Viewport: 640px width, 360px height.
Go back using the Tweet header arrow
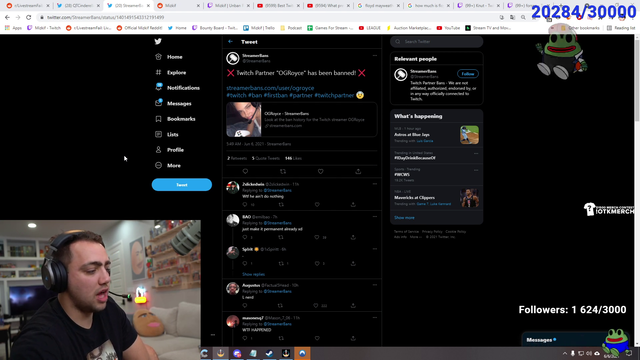[x=231, y=42]
